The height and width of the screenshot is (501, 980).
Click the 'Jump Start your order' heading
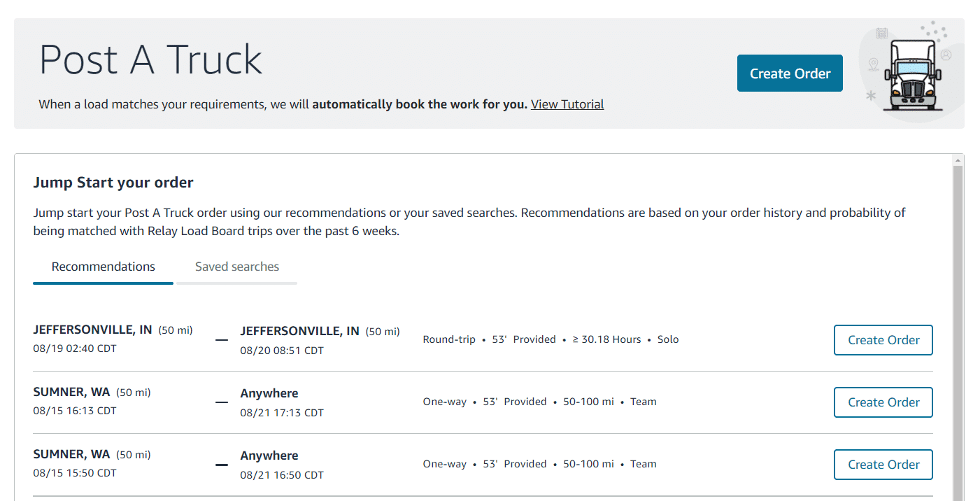coord(113,183)
